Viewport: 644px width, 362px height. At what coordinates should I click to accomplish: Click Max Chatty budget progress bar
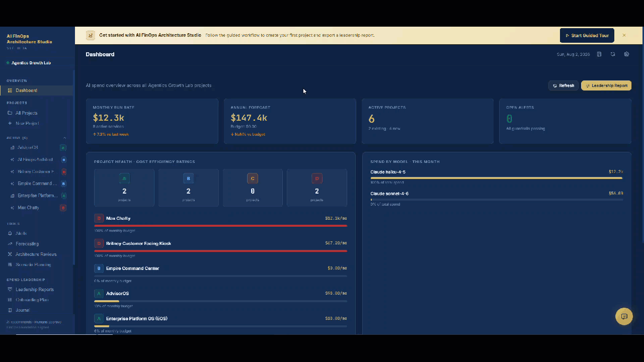tap(220, 226)
